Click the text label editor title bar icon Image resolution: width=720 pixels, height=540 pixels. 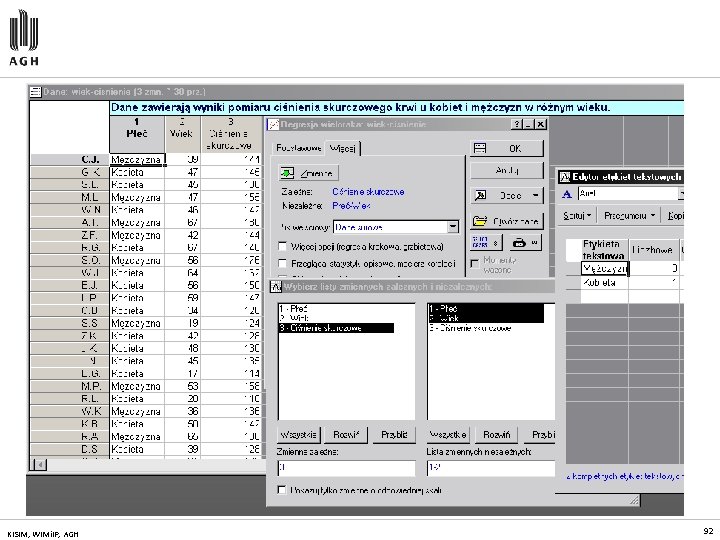pyautogui.click(x=565, y=177)
